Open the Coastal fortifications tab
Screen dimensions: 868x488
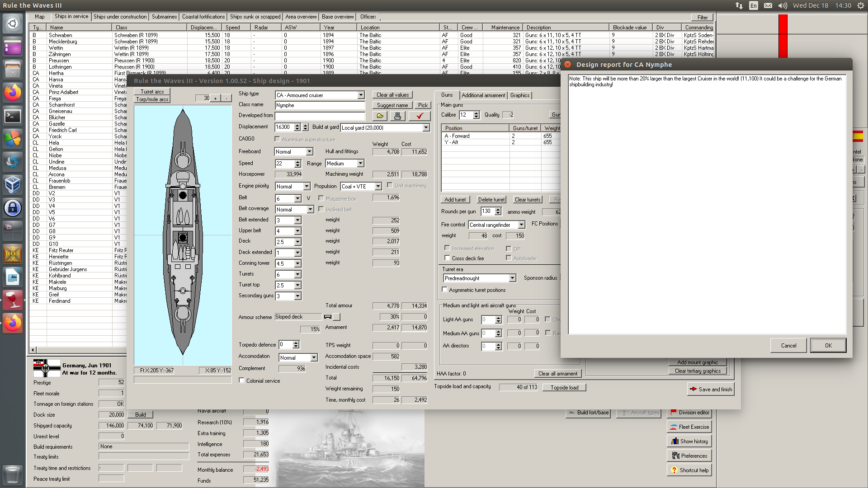203,17
